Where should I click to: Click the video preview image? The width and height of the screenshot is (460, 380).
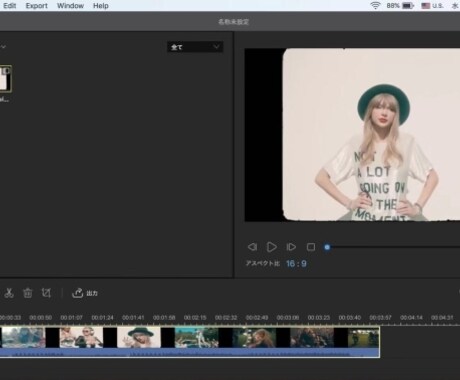tap(352, 135)
